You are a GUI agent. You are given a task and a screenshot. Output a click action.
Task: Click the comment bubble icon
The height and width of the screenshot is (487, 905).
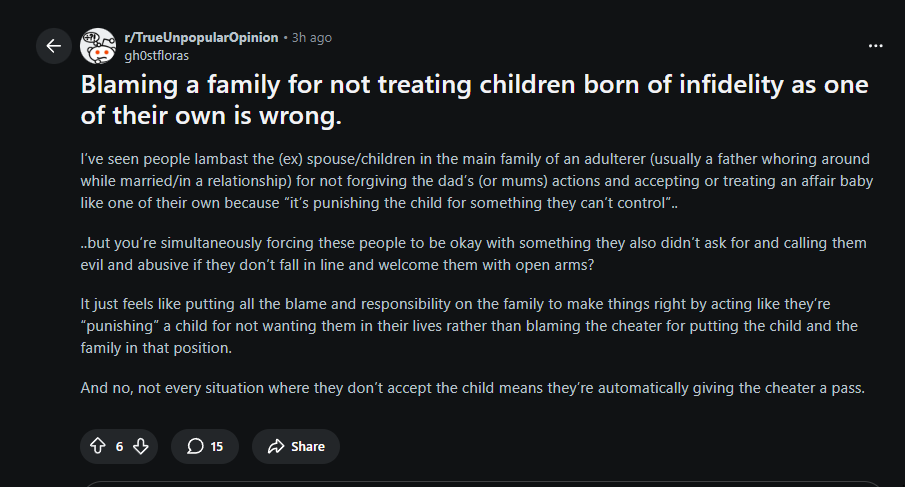coord(195,446)
